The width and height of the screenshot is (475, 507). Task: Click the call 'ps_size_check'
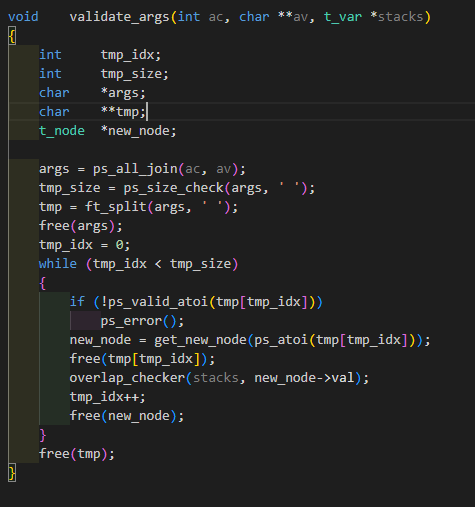click(x=174, y=188)
